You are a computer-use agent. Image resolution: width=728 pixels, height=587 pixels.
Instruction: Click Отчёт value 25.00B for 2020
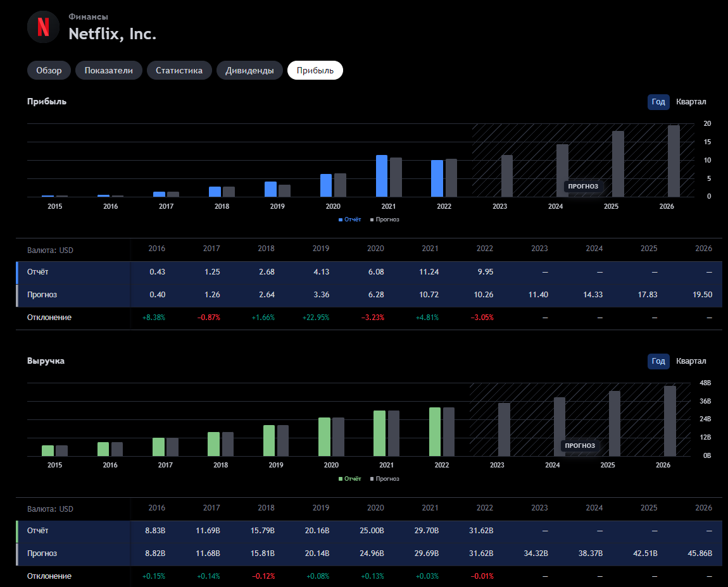(x=372, y=531)
